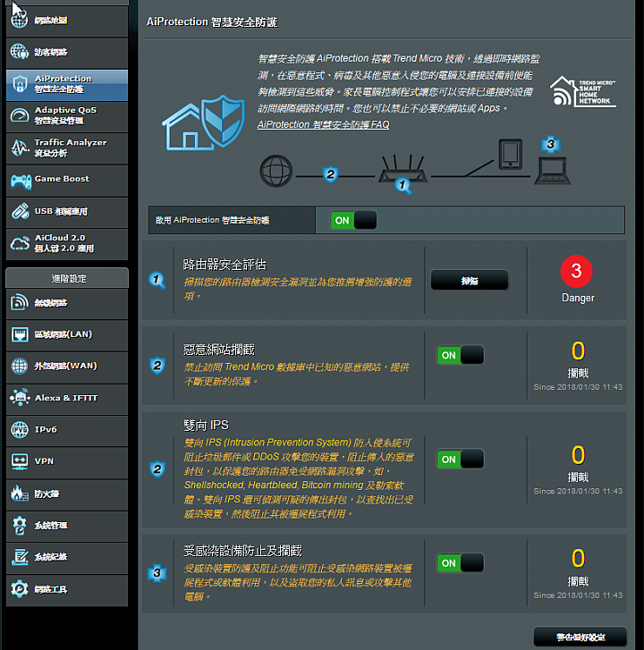Click the badge 3 above the diagram laptop
The height and width of the screenshot is (650, 644).
(551, 144)
